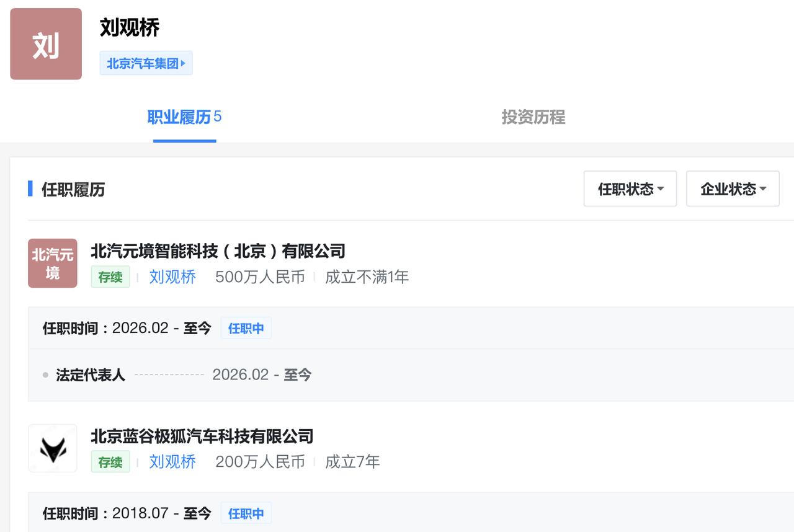The width and height of the screenshot is (794, 532).
Task: Expand the 任职状态 dropdown filter
Action: pyautogui.click(x=630, y=188)
